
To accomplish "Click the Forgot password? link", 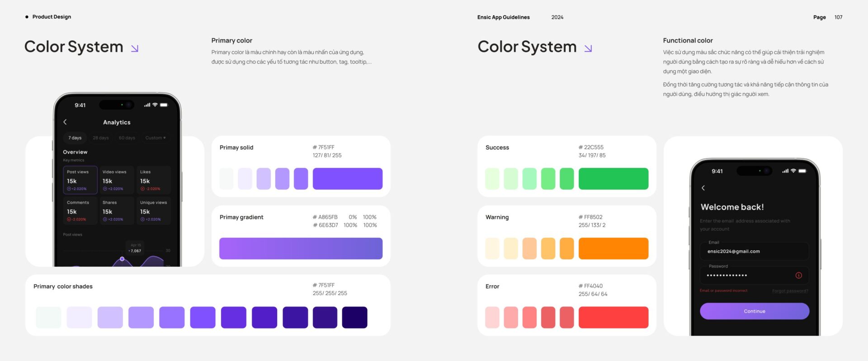I will click(x=790, y=291).
